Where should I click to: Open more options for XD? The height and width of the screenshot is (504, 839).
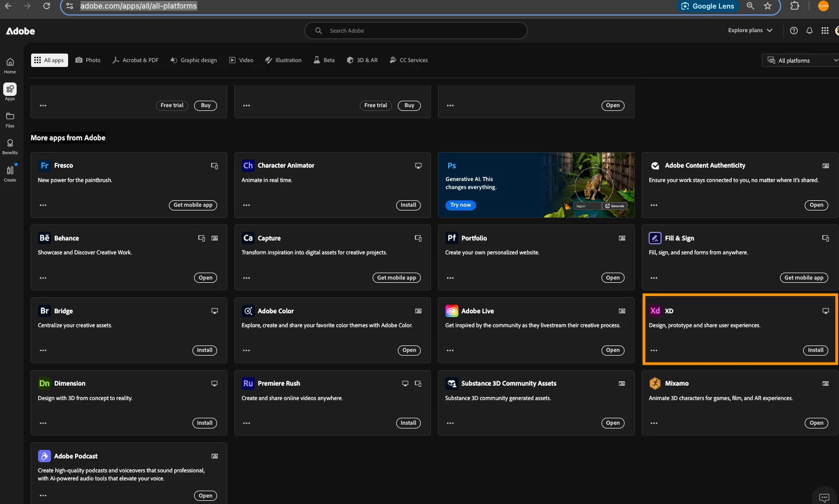654,350
